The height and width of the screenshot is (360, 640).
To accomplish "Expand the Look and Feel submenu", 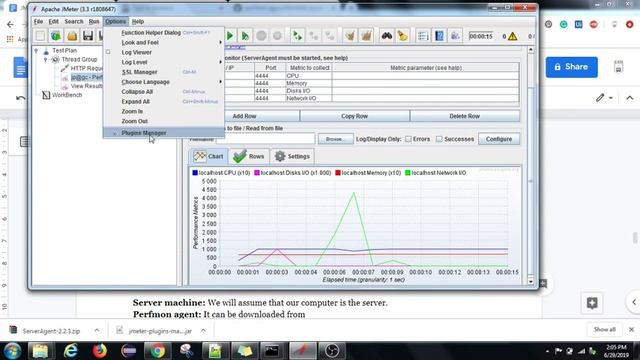I will coord(163,42).
